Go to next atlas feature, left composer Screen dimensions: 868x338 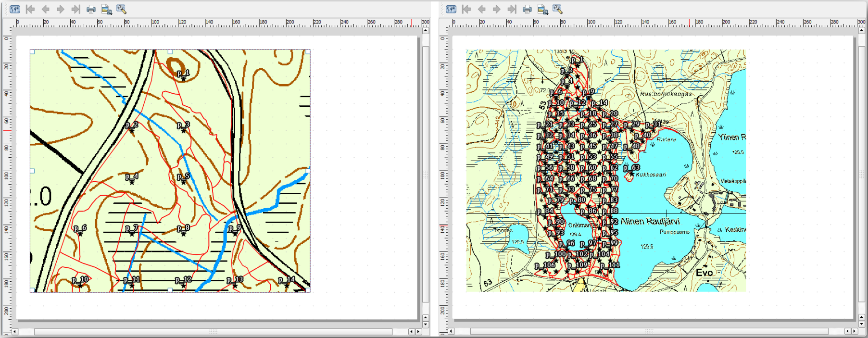coord(61,9)
